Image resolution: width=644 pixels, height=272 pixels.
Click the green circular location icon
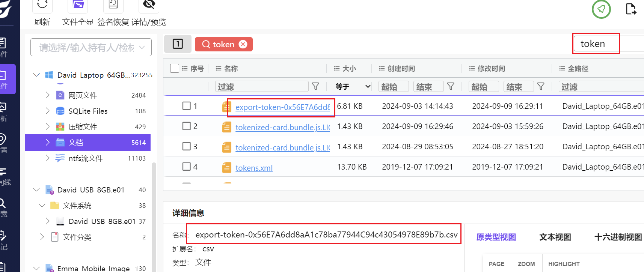[x=601, y=9]
